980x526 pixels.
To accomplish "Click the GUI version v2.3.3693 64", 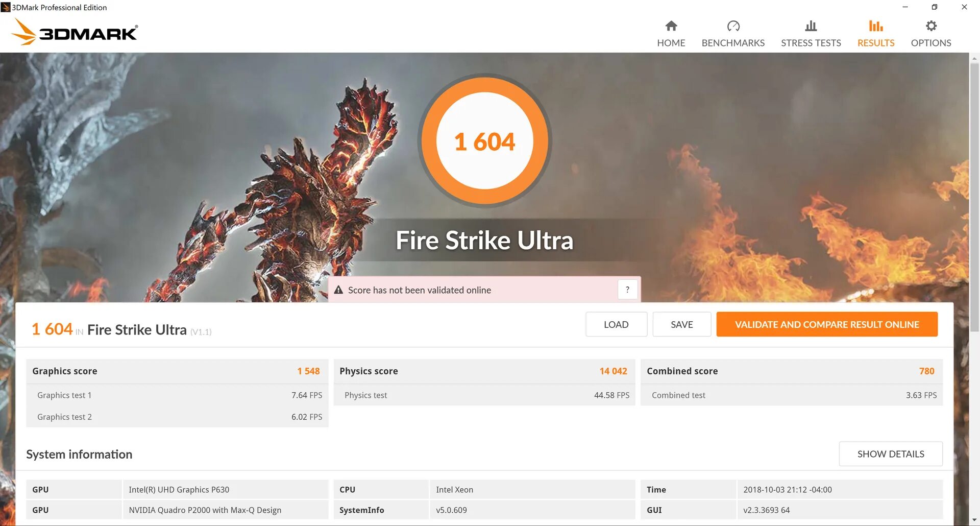I will coord(767,510).
